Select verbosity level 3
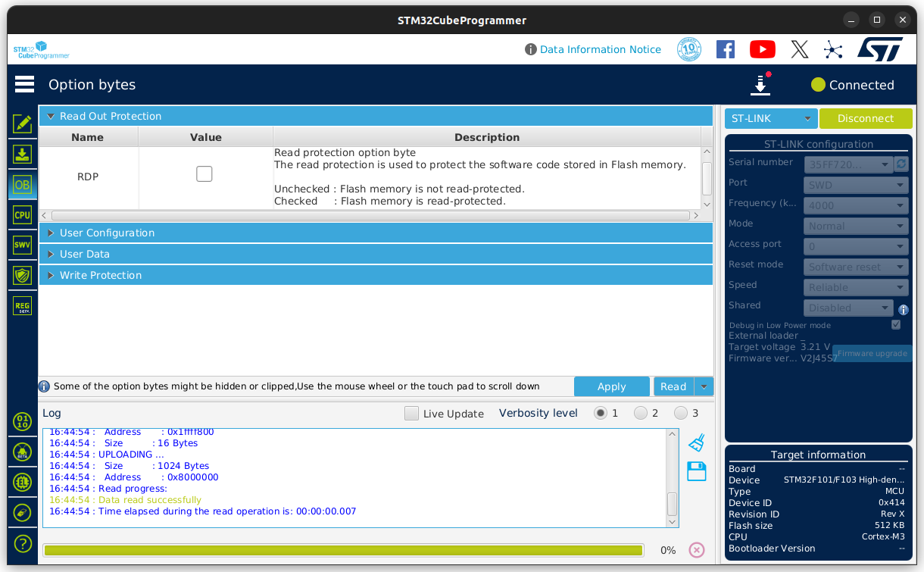Screen dimensions: 924x572 coord(681,413)
